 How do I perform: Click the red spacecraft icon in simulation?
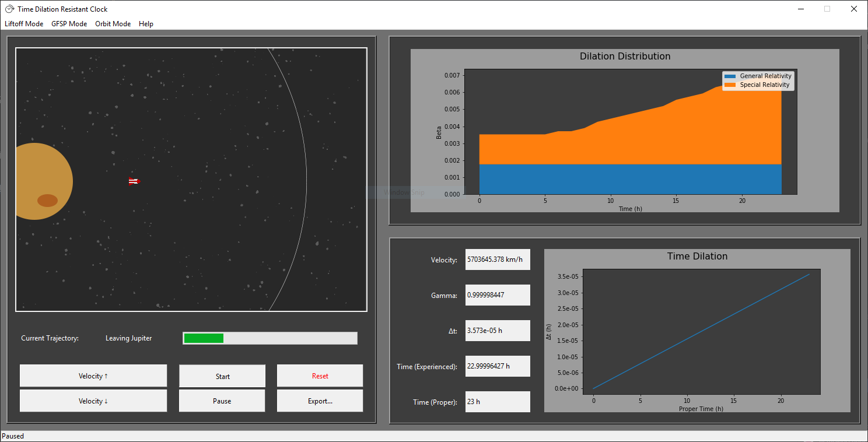pos(134,181)
